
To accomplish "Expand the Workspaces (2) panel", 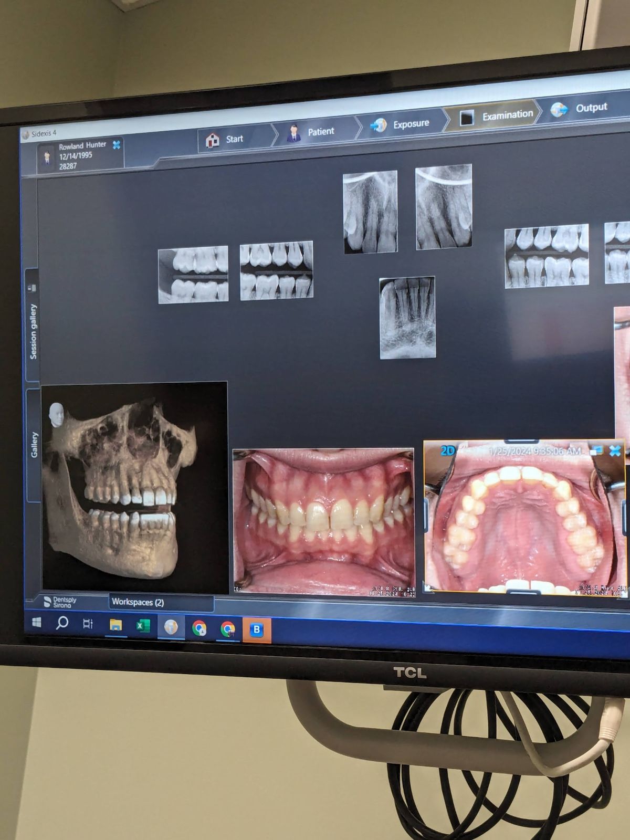I will [161, 602].
